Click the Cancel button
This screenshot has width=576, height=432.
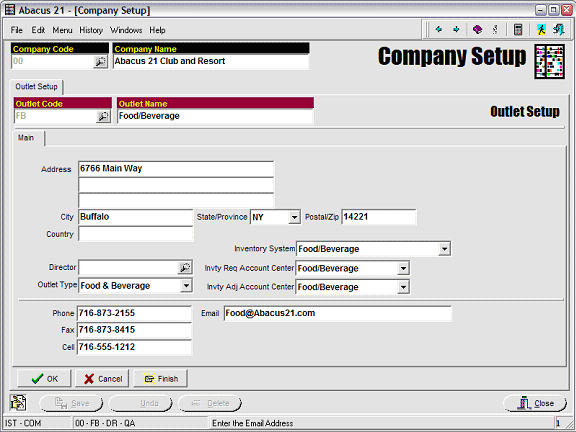point(102,378)
